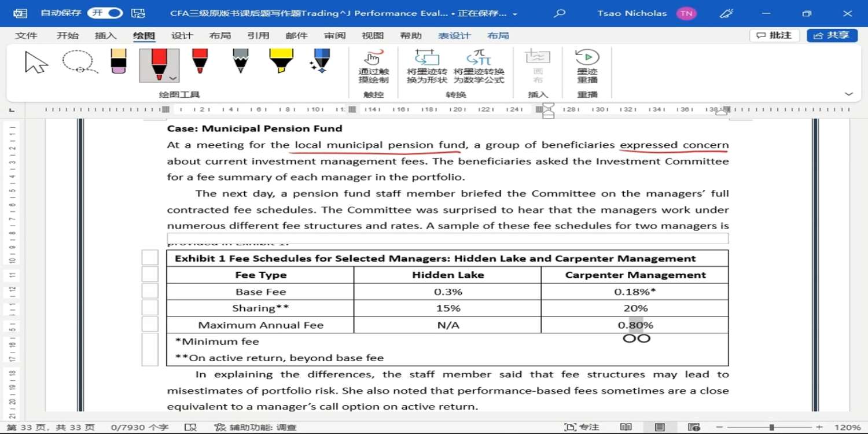Click the '**On active return, beyond base fee' footnote

point(279,358)
